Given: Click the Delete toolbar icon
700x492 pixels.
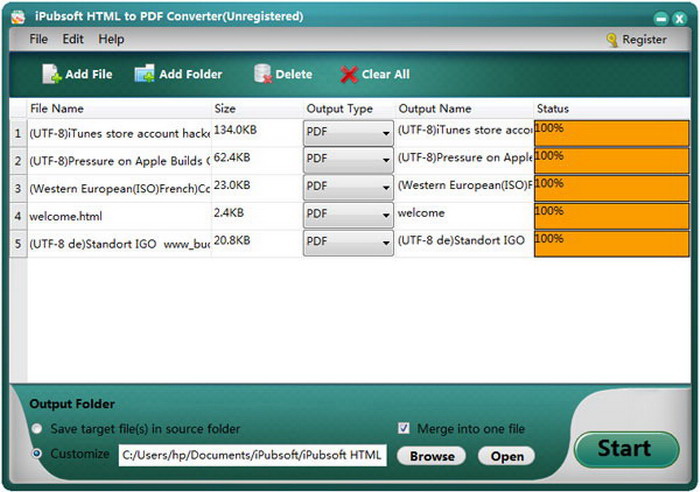Looking at the screenshot, I should [x=263, y=74].
